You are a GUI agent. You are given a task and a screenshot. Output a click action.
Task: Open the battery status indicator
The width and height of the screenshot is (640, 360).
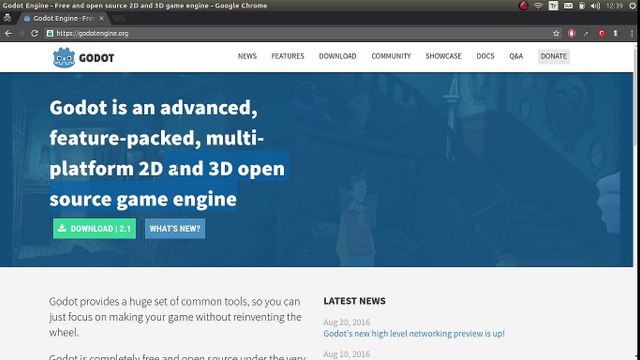(582, 6)
